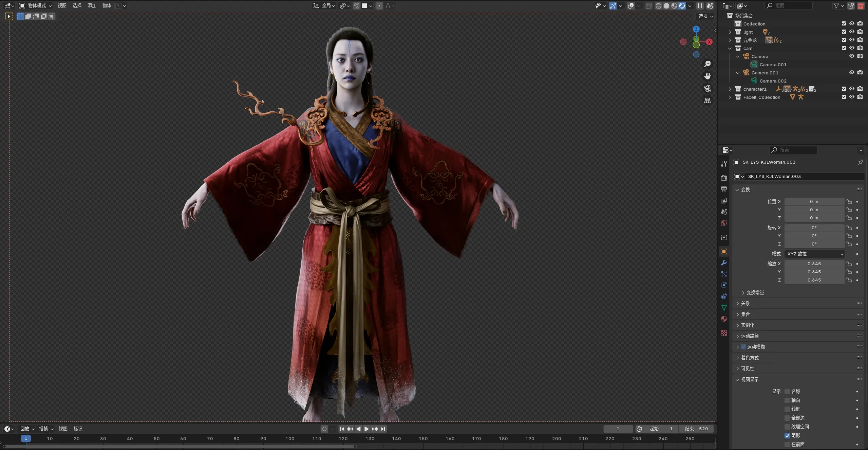Screen dimensions: 868x450
Task: Open the World properties tab
Action: (x=724, y=223)
